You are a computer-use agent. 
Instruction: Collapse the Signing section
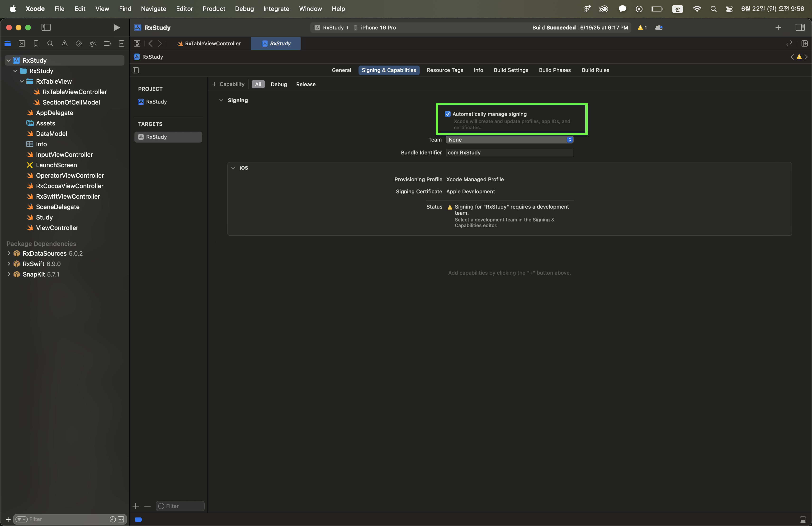(x=221, y=100)
